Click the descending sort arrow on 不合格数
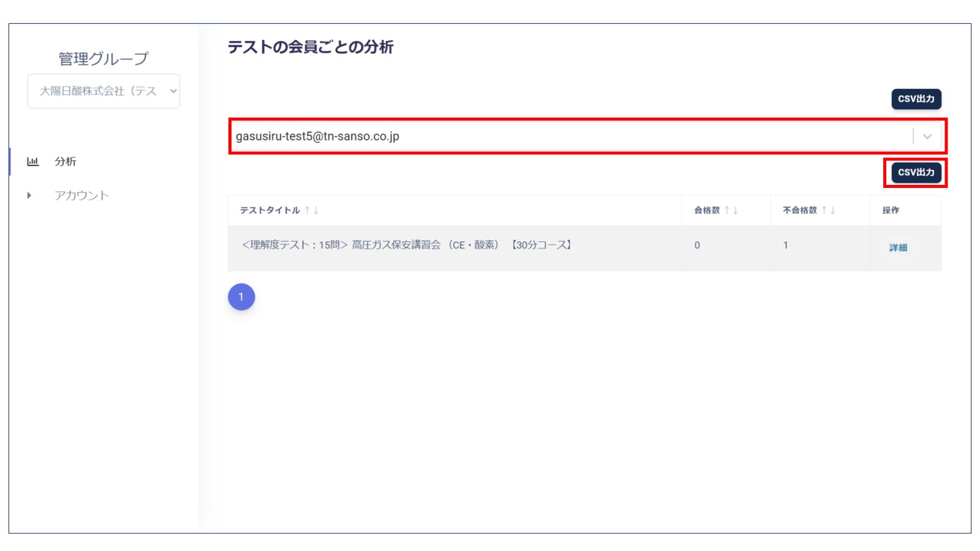Viewport: 980px width, 551px height. click(x=832, y=210)
